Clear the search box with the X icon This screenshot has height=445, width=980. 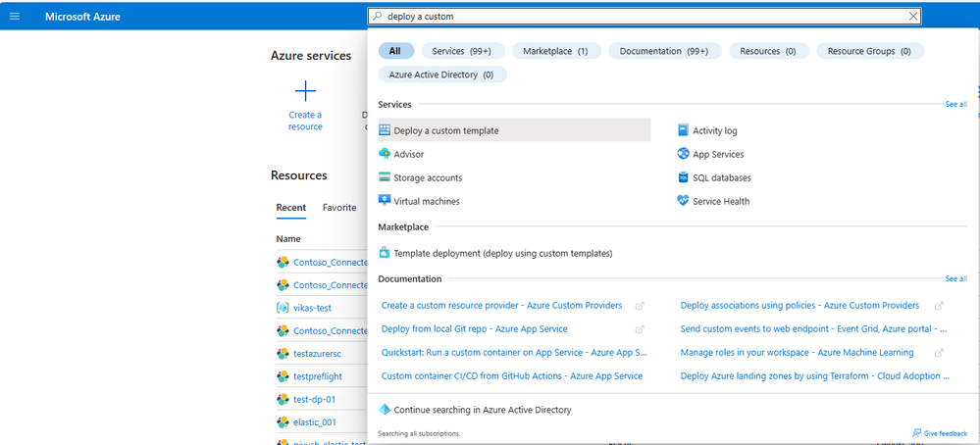click(x=913, y=17)
